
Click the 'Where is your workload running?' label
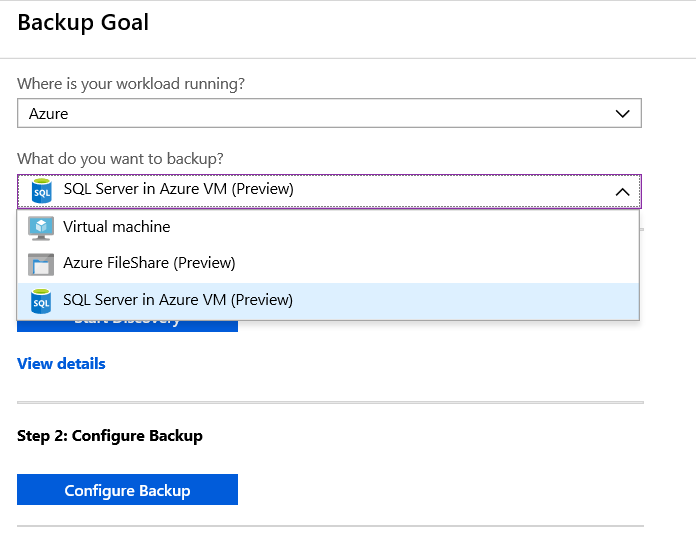[x=131, y=83]
